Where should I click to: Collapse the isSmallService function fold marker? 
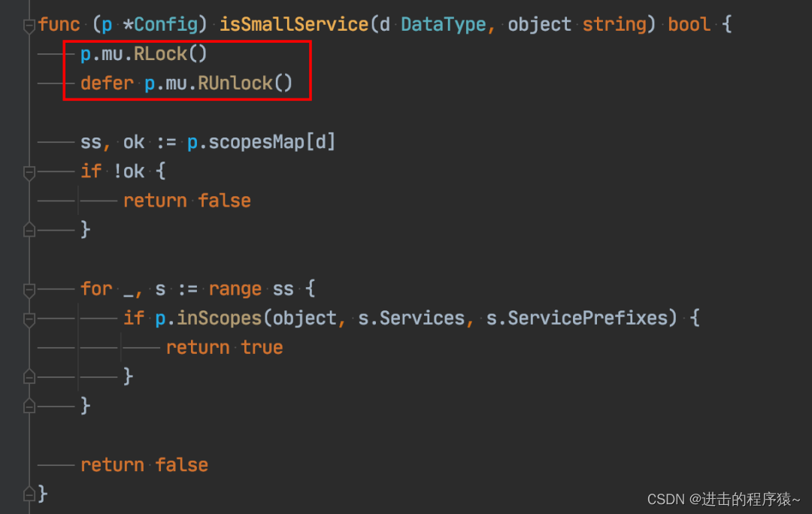pyautogui.click(x=29, y=26)
